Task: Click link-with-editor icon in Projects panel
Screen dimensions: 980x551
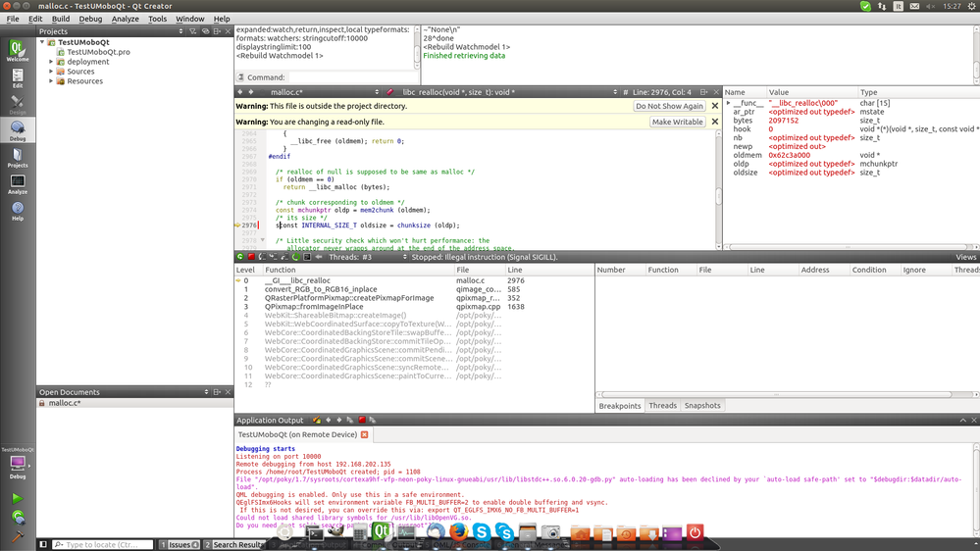Action: [x=205, y=31]
